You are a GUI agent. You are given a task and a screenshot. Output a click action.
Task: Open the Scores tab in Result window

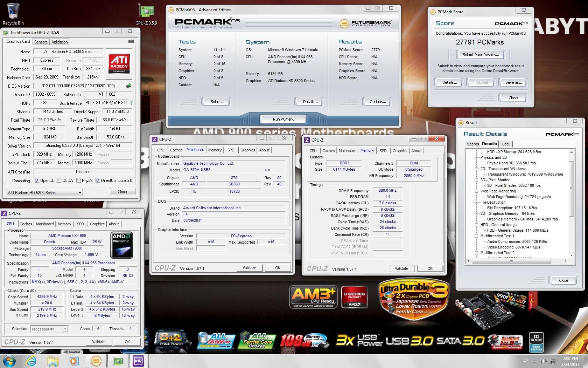[x=472, y=144]
